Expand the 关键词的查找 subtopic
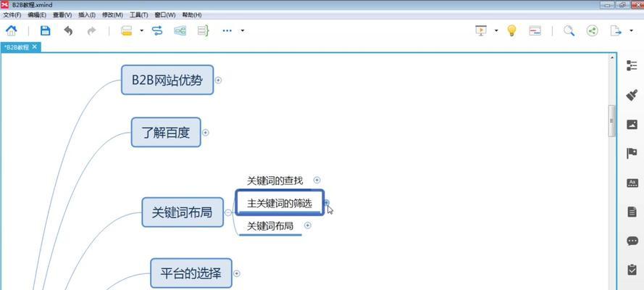 [317, 180]
